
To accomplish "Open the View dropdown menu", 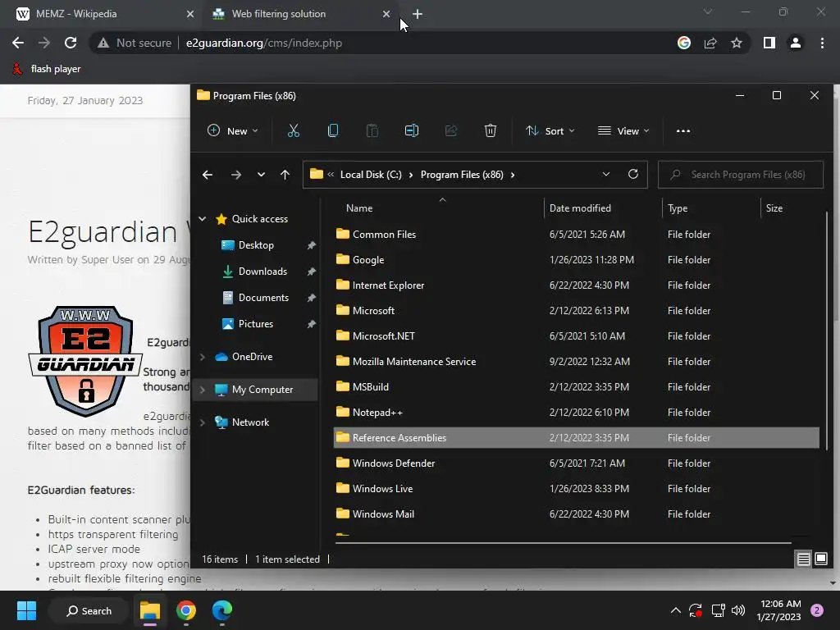I will 623,130.
